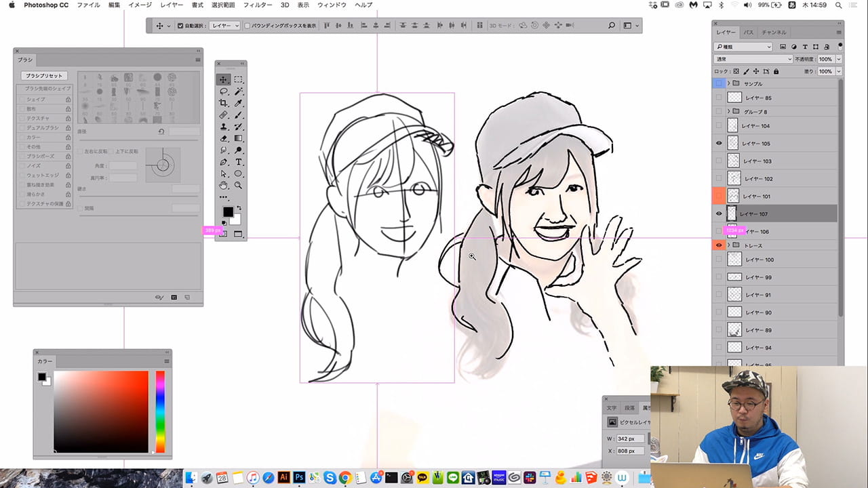Select the Lasso tool
Image resolution: width=868 pixels, height=488 pixels.
tap(223, 91)
